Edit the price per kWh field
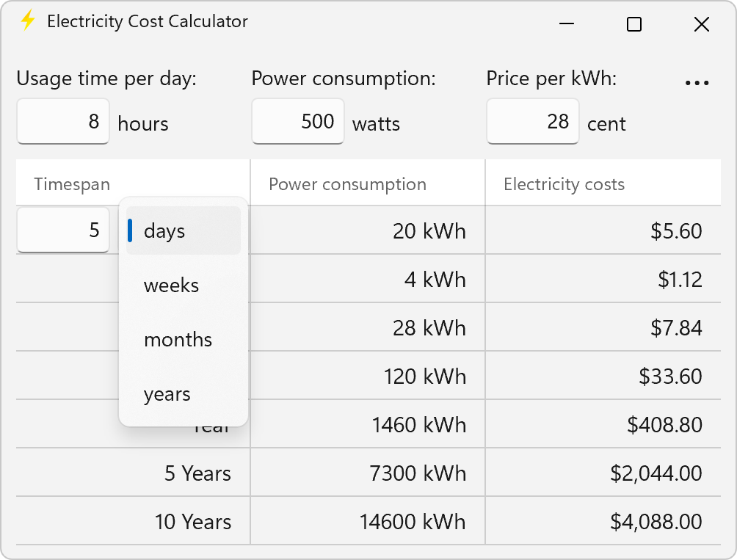The width and height of the screenshot is (737, 560). 533,121
